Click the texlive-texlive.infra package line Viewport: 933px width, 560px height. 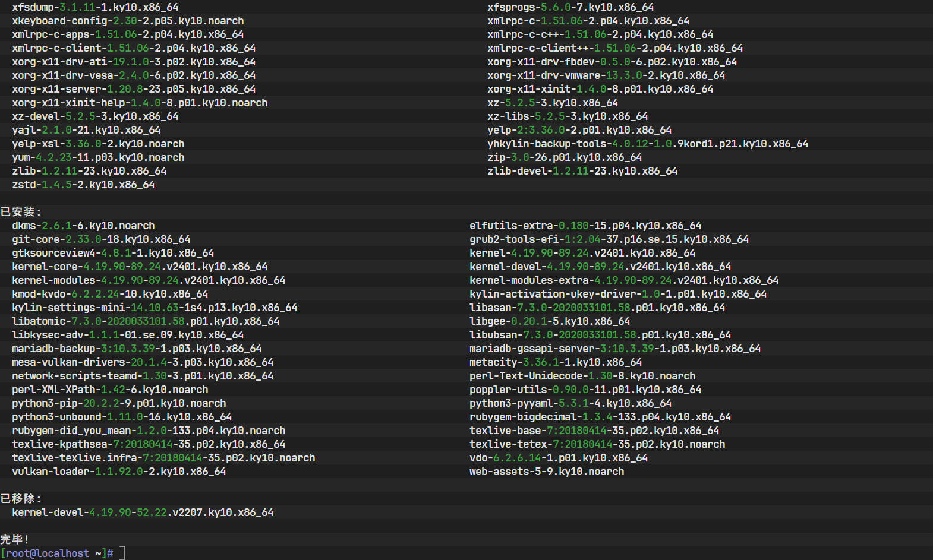[163, 458]
